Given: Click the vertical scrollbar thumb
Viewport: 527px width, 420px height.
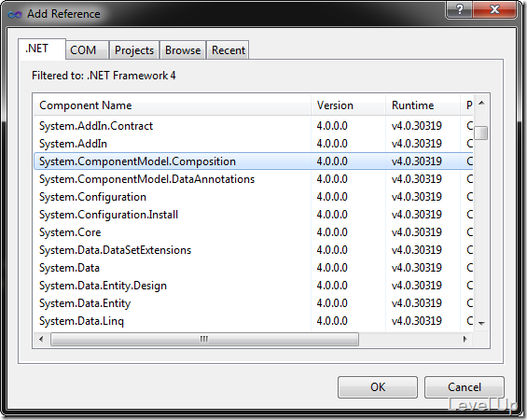Looking at the screenshot, I should [x=481, y=133].
